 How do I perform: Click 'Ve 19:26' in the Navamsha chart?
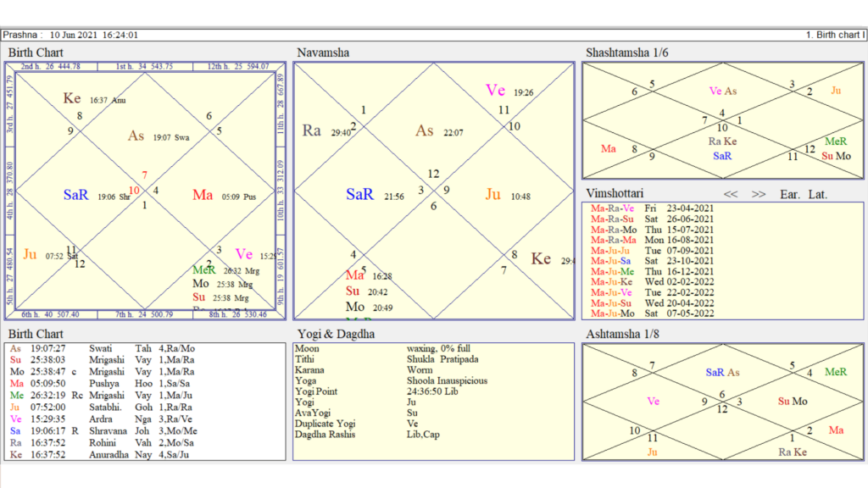click(x=509, y=91)
